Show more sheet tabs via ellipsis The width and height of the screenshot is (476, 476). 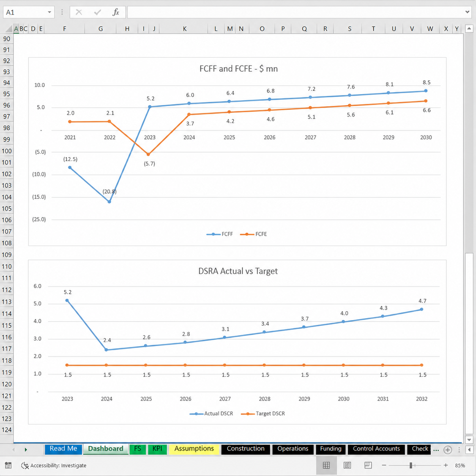(436, 450)
